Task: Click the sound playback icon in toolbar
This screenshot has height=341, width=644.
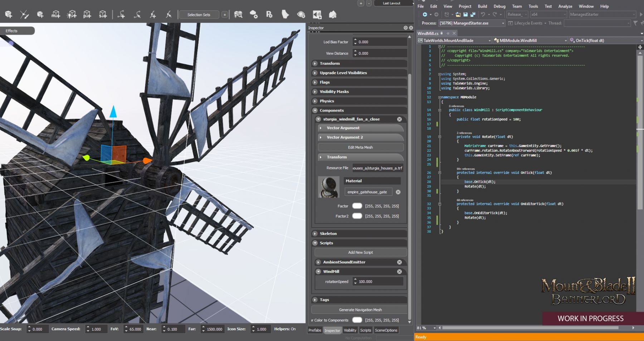Action: pos(317,14)
